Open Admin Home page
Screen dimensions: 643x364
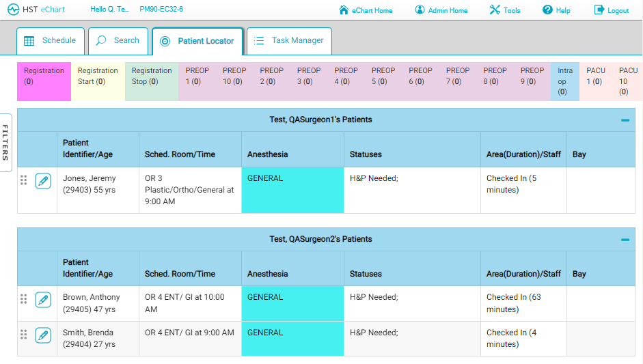click(x=441, y=10)
